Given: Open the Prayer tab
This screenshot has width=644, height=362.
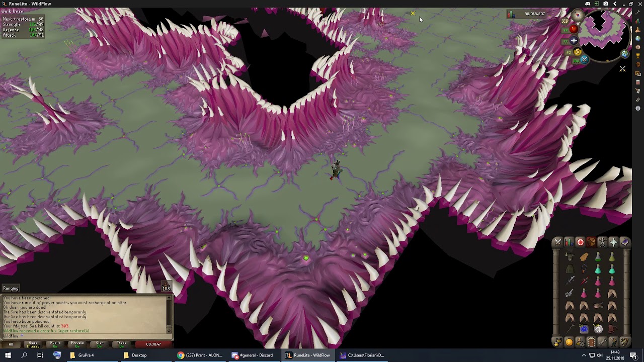Looking at the screenshot, I should [x=614, y=242].
